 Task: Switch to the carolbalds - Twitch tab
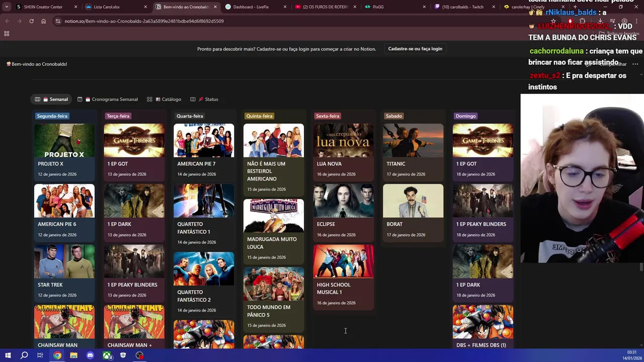pyautogui.click(x=464, y=7)
